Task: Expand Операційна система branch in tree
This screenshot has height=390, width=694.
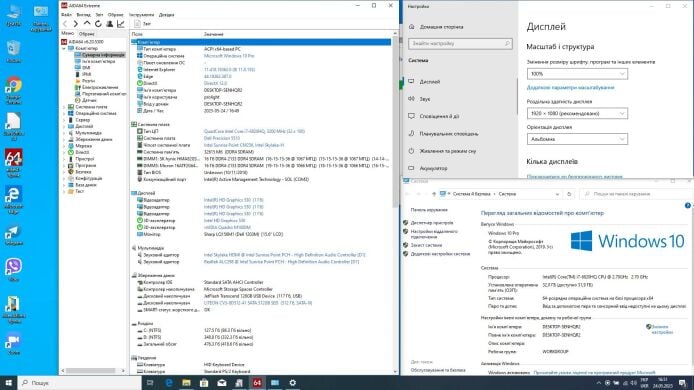Action: coord(65,113)
